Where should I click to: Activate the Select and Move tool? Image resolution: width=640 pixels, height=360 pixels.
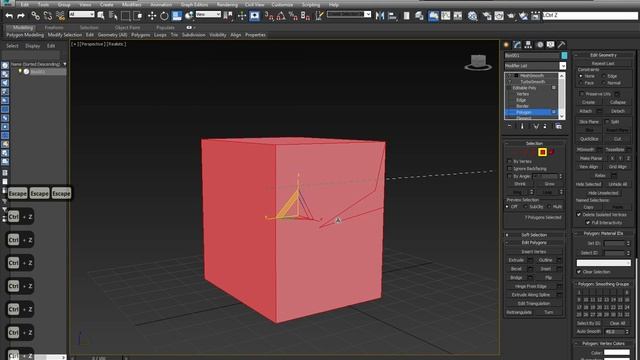[x=152, y=16]
